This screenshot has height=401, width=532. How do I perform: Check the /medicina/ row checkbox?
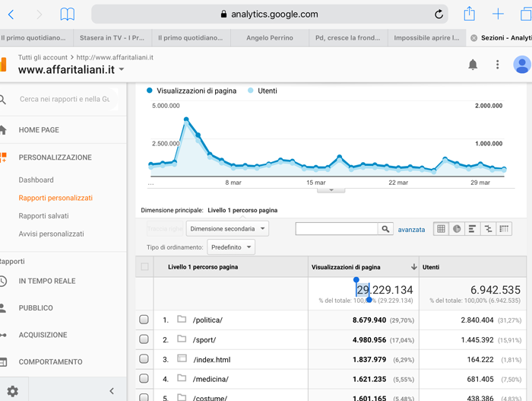click(x=144, y=379)
